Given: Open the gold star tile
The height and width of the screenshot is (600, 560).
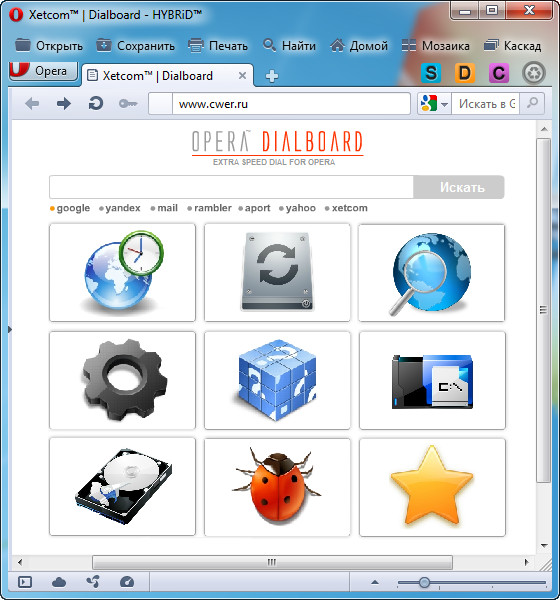Looking at the screenshot, I should click(432, 487).
